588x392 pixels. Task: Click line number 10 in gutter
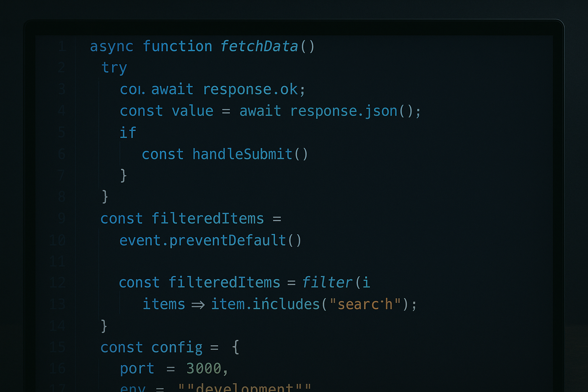[x=57, y=241]
